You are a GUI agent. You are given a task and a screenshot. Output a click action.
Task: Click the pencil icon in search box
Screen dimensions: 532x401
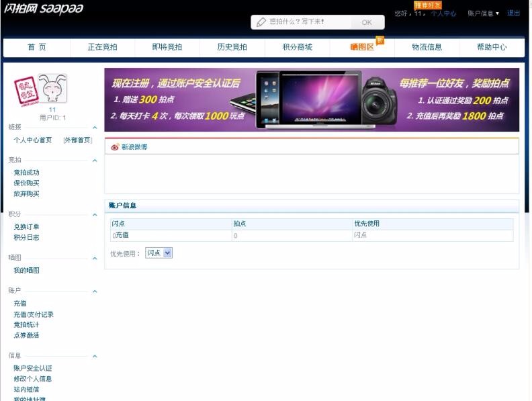[x=261, y=22]
